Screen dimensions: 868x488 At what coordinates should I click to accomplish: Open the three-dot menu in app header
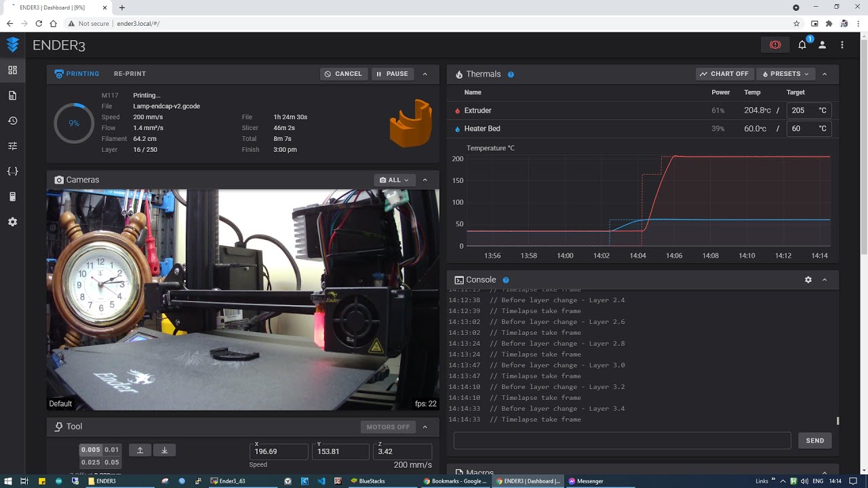point(842,45)
